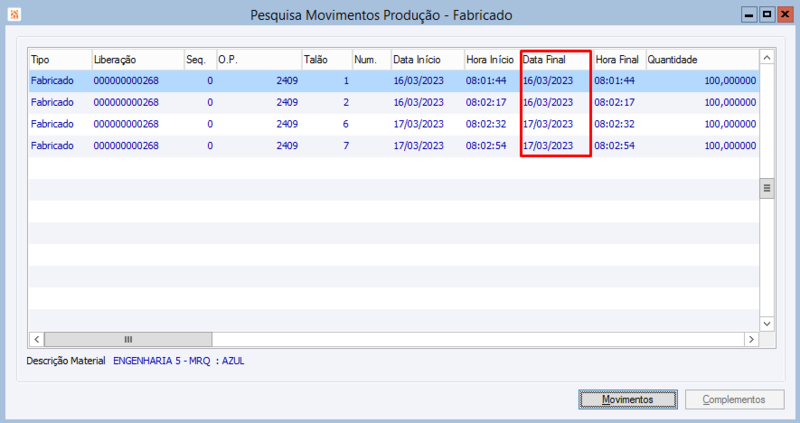Click Hora Início 08:02:54 cell

pos(486,145)
